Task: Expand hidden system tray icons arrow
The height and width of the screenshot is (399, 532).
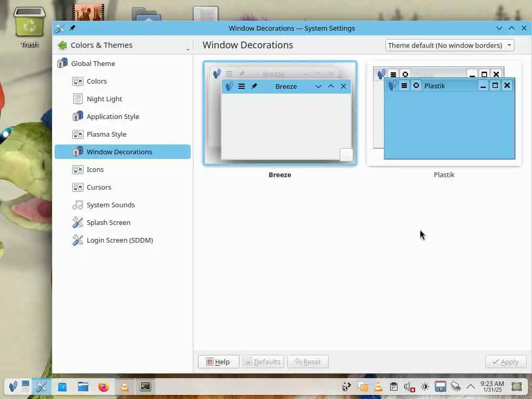Action: tap(471, 387)
